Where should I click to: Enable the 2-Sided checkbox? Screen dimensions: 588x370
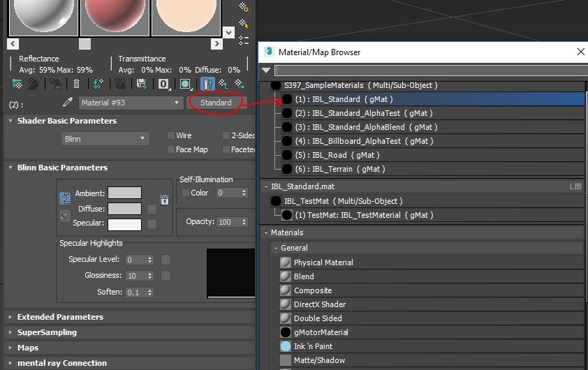[226, 135]
